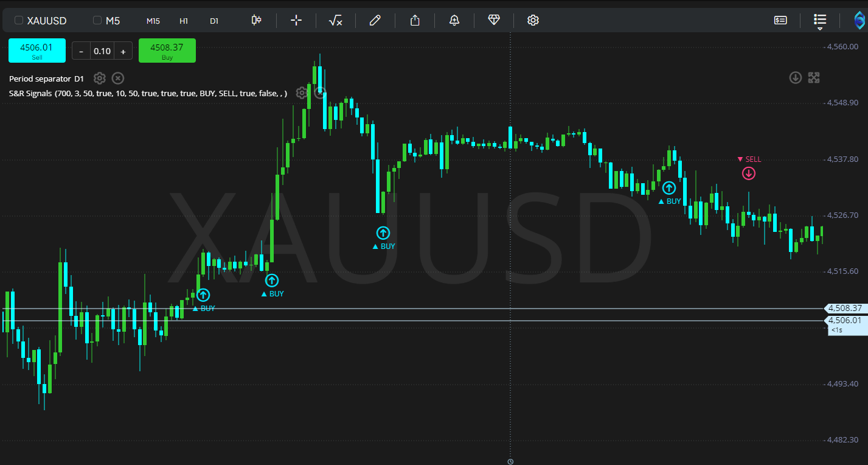Expand the list menu dropdown icon
Screen dimensions: 868x465
pos(820,21)
